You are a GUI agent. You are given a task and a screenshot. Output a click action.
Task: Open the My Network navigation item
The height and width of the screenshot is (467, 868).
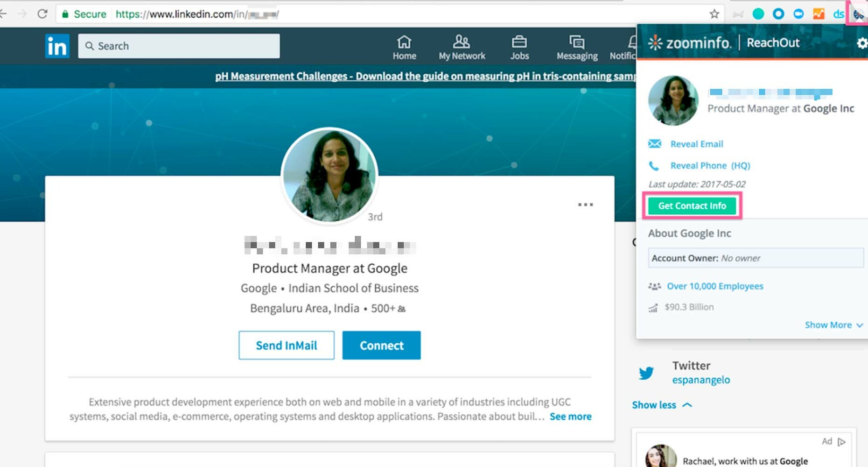click(x=462, y=48)
